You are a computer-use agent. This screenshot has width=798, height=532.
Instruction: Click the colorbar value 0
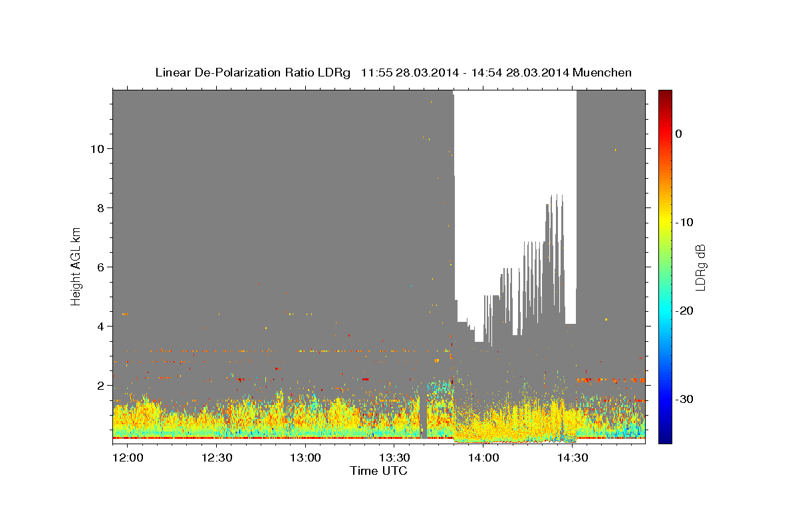[x=678, y=134]
